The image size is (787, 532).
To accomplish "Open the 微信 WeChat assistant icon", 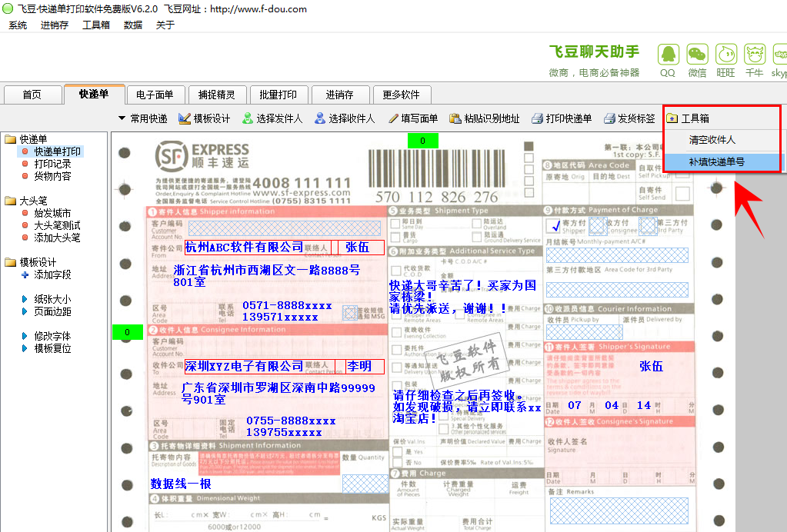I will tap(697, 54).
